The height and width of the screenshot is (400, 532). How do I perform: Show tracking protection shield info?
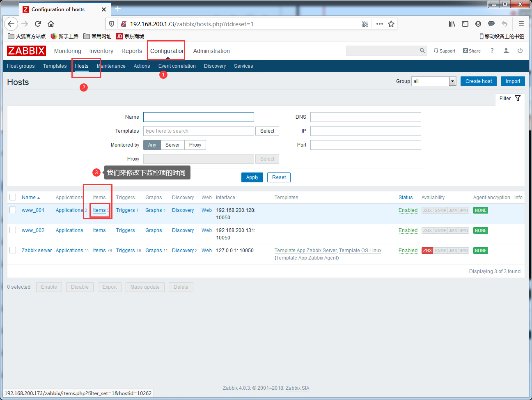click(112, 24)
